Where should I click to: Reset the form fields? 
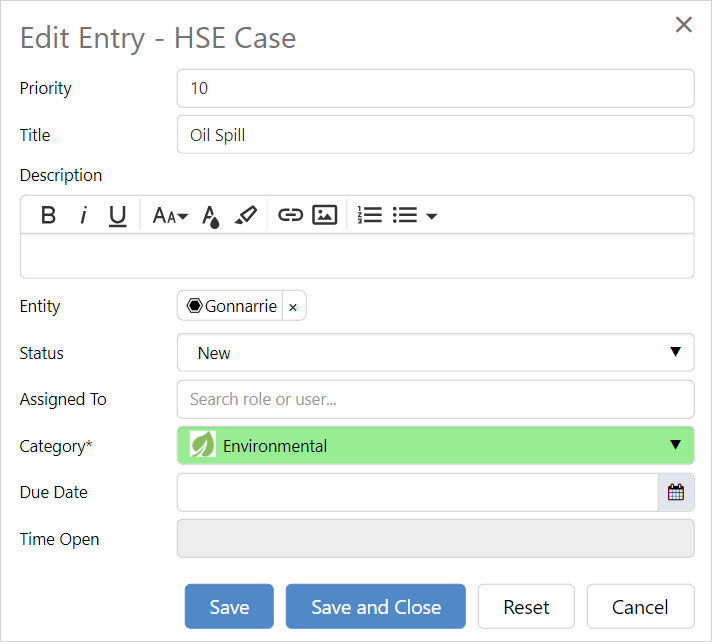pos(526,607)
